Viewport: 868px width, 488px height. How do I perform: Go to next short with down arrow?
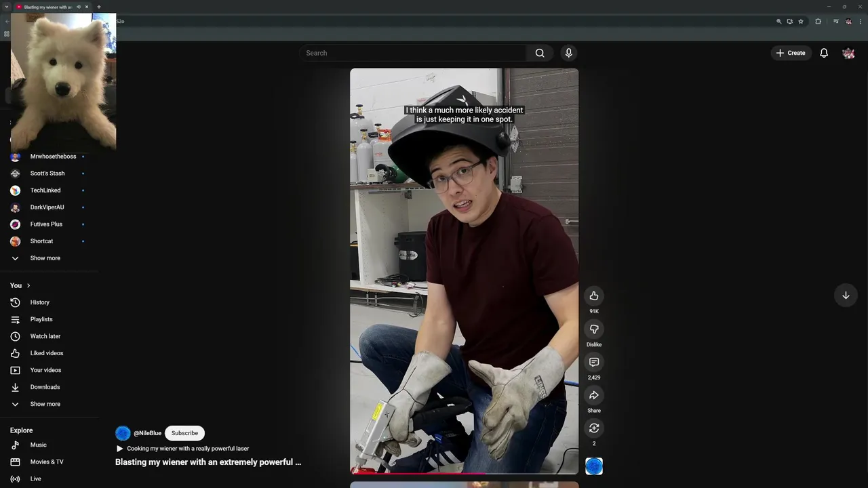click(x=846, y=296)
